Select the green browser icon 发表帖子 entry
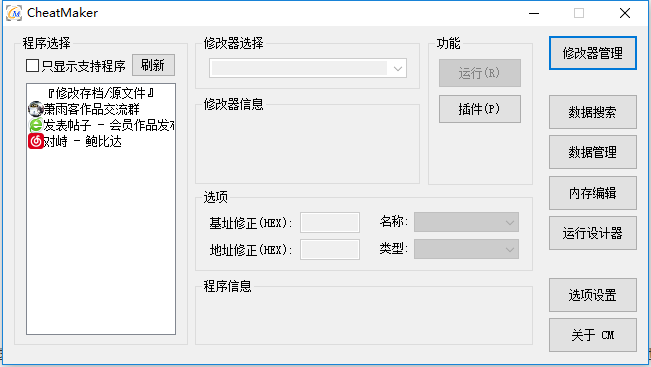651x367 pixels. [101, 125]
